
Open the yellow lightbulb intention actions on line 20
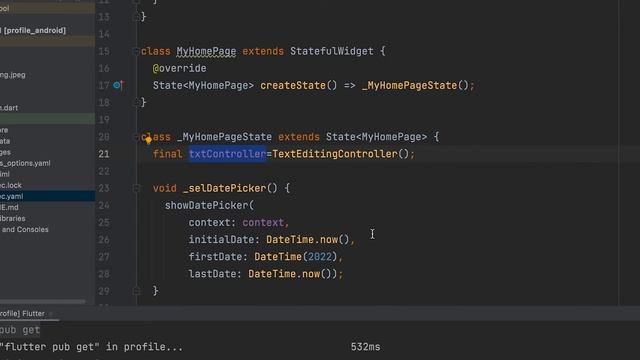click(149, 140)
